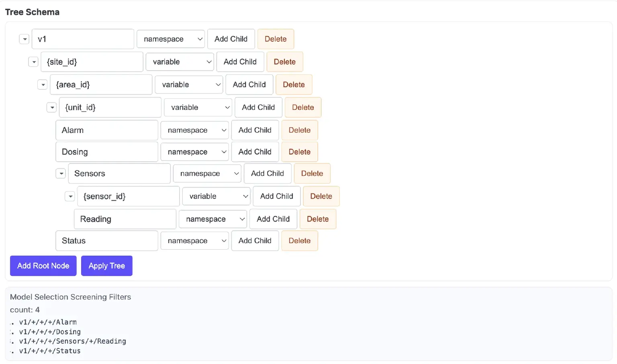Delete the v1 node
The image size is (617, 364).
coord(276,39)
